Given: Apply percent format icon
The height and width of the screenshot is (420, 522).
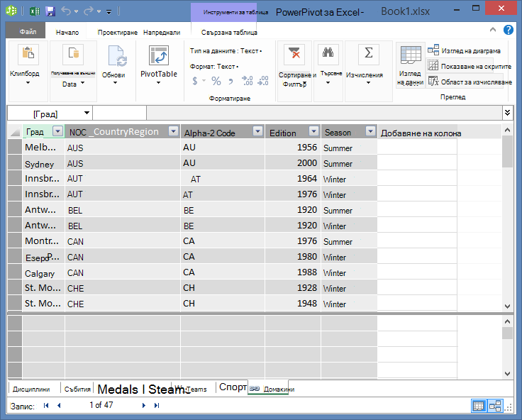Looking at the screenshot, I should pos(216,81).
